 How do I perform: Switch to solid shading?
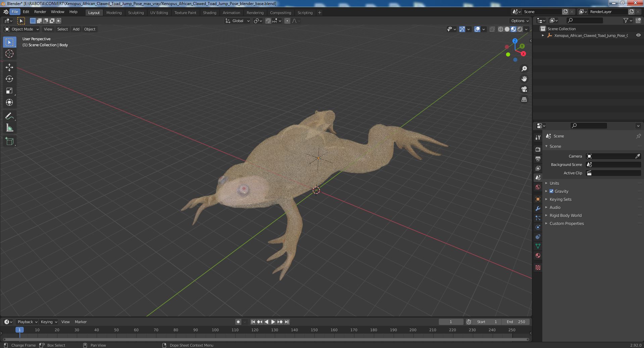click(x=507, y=29)
